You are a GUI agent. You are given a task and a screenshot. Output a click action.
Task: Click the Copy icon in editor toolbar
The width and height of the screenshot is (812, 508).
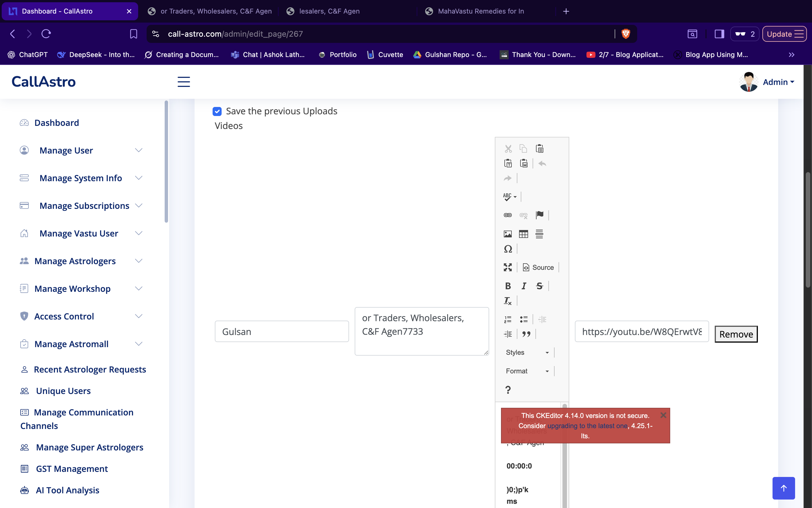[x=524, y=148]
